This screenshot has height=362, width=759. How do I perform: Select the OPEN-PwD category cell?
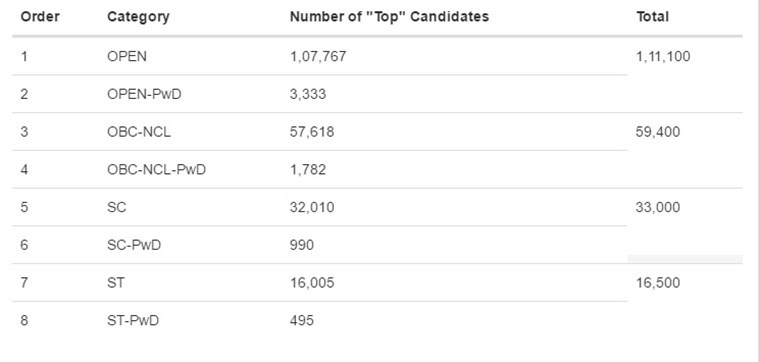(144, 94)
